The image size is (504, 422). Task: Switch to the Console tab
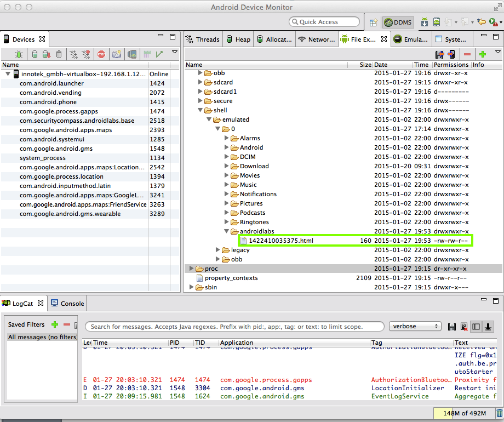67,303
